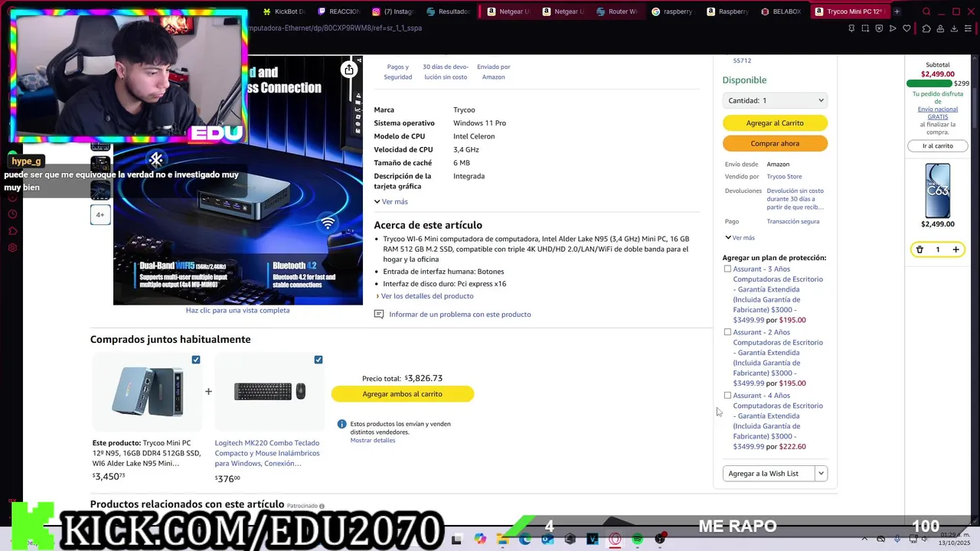Click the Envío nacional GRATIS link
The width and height of the screenshot is (980, 551).
point(938,112)
